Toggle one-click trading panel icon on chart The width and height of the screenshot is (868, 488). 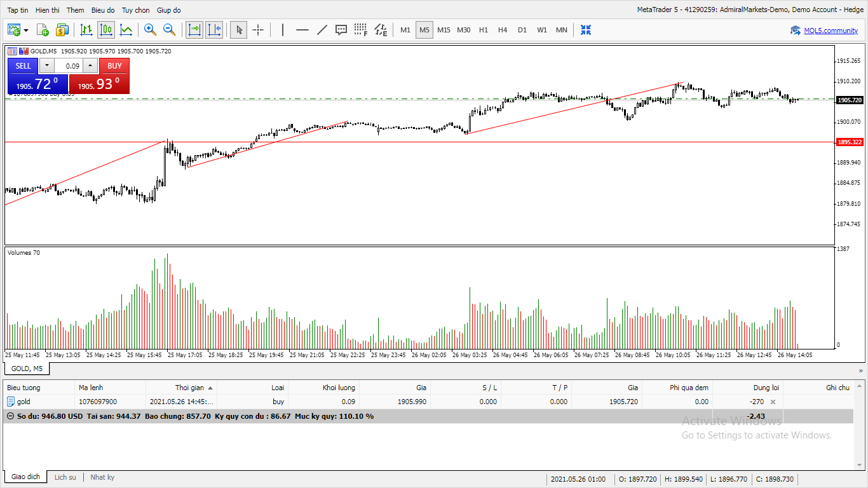[13, 51]
